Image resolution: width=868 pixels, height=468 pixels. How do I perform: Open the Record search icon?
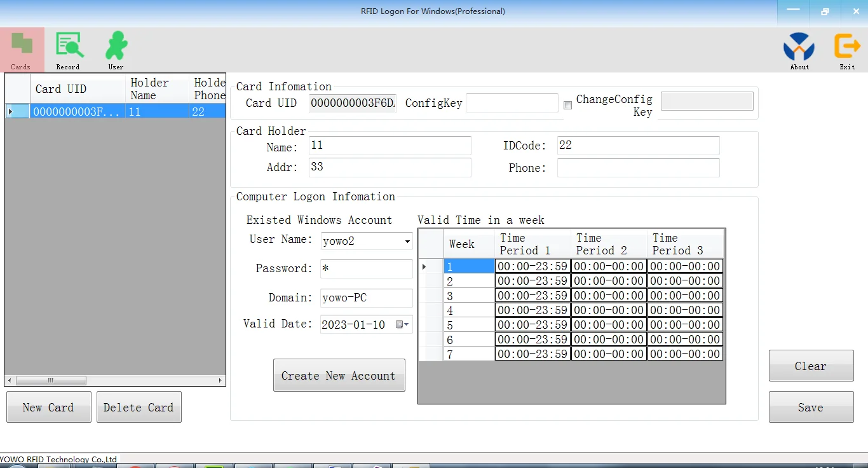[x=69, y=46]
